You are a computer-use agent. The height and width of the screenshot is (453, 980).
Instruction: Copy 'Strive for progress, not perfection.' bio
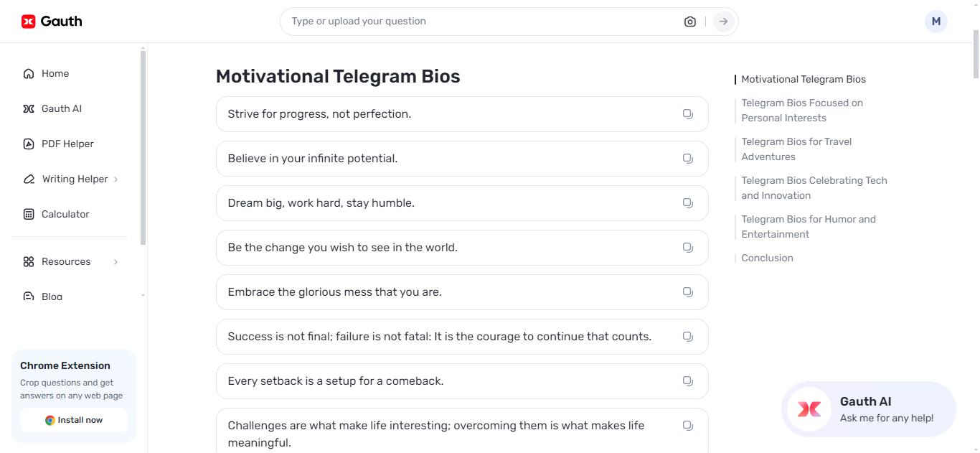687,113
